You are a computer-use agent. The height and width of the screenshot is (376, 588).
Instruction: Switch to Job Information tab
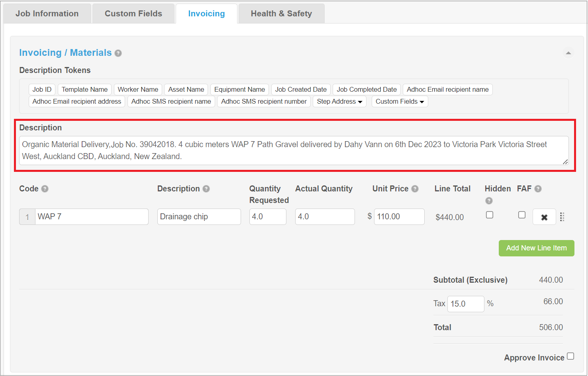click(x=47, y=14)
